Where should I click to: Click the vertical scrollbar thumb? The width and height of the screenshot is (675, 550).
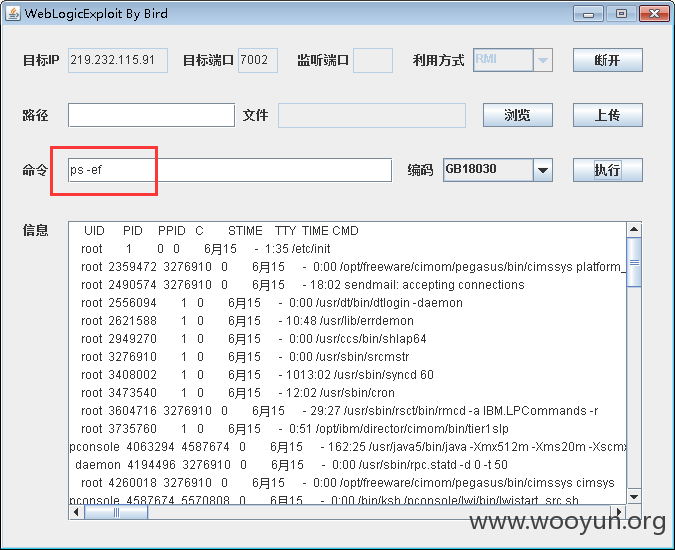click(634, 262)
